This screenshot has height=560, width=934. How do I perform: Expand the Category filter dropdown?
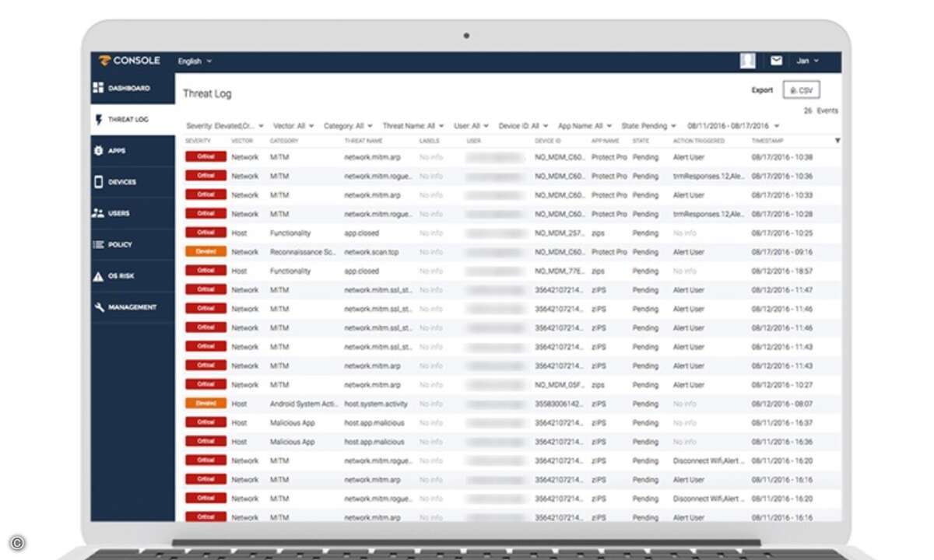coord(349,126)
